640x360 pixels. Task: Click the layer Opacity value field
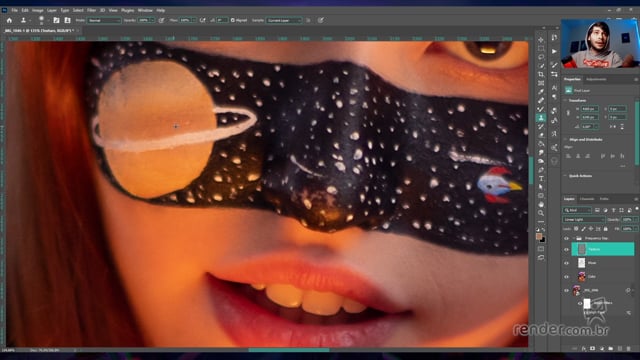pyautogui.click(x=627, y=220)
